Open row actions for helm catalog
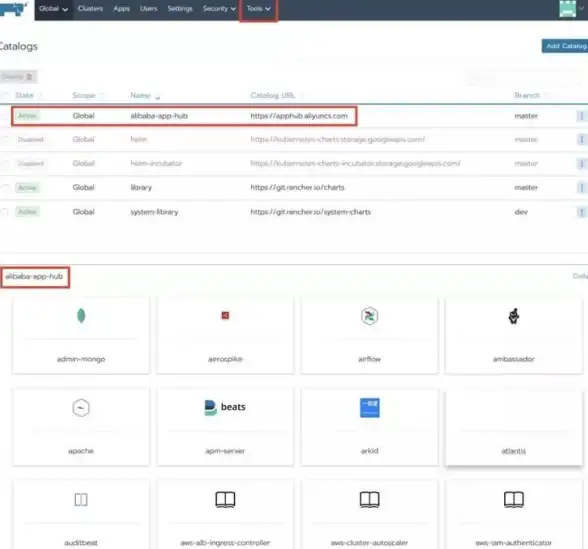 pyautogui.click(x=581, y=140)
